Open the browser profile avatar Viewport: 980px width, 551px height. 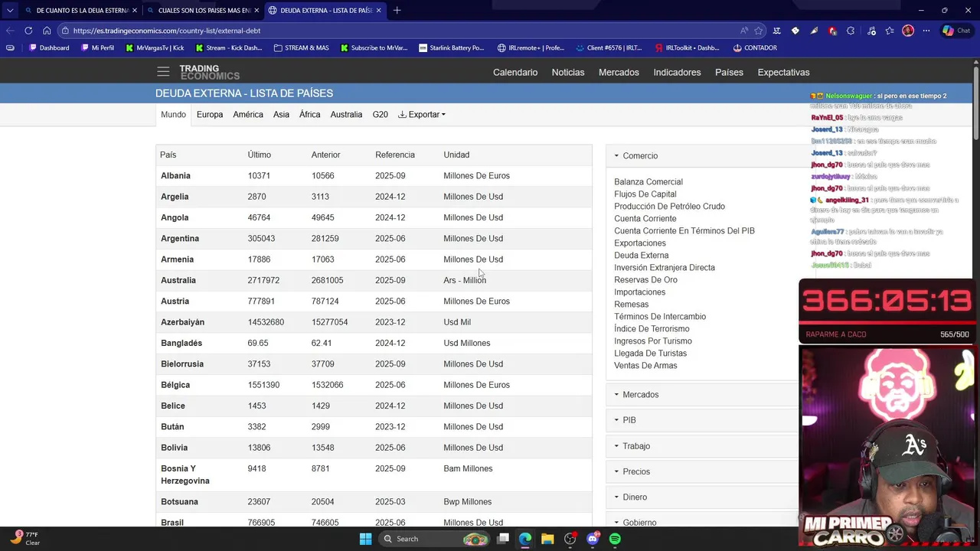pyautogui.click(x=908, y=31)
